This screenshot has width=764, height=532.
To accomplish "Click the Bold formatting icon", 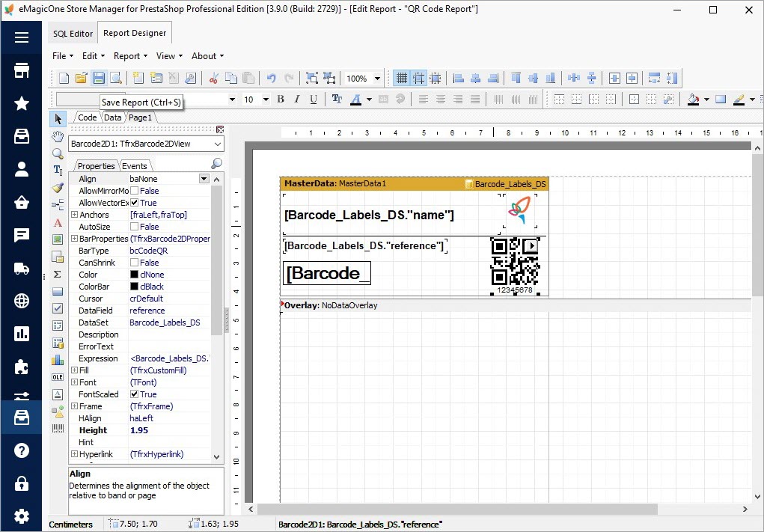I will (281, 100).
